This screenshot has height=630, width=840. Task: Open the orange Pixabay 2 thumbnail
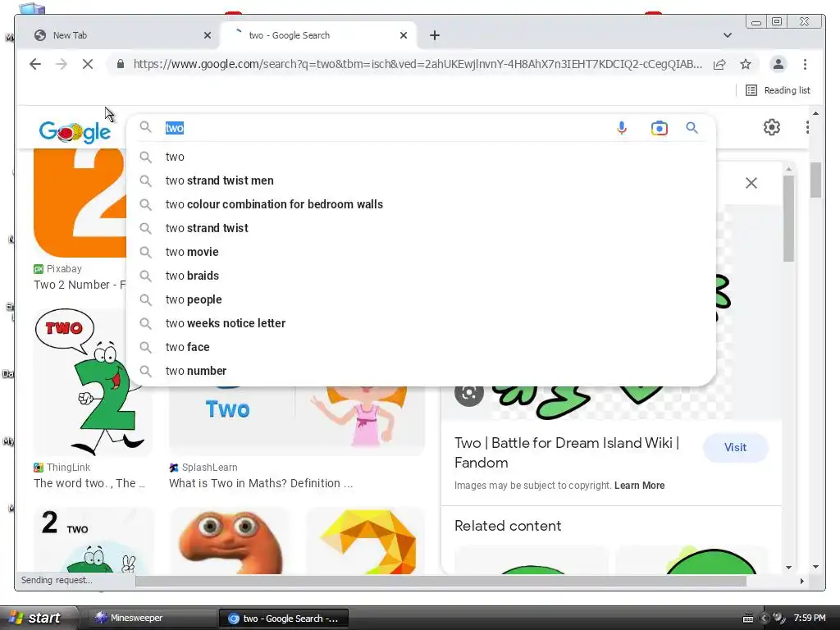coord(80,203)
